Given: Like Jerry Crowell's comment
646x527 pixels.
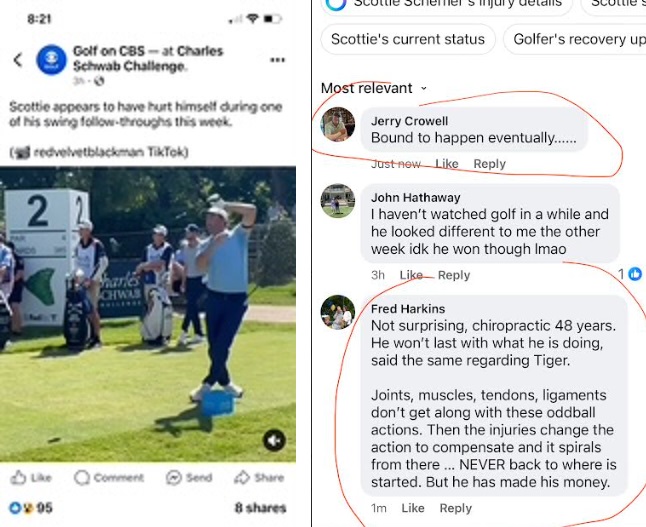Looking at the screenshot, I should 446,164.
